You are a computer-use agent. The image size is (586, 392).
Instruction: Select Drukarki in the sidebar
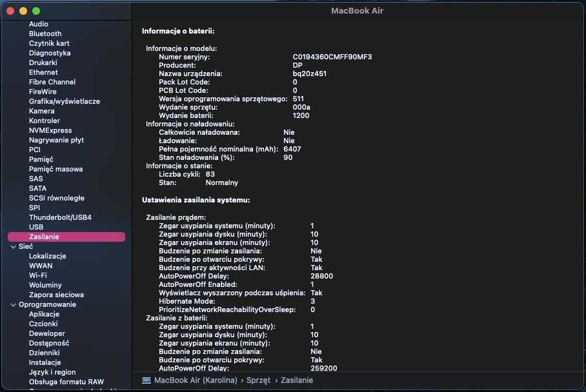(43, 63)
